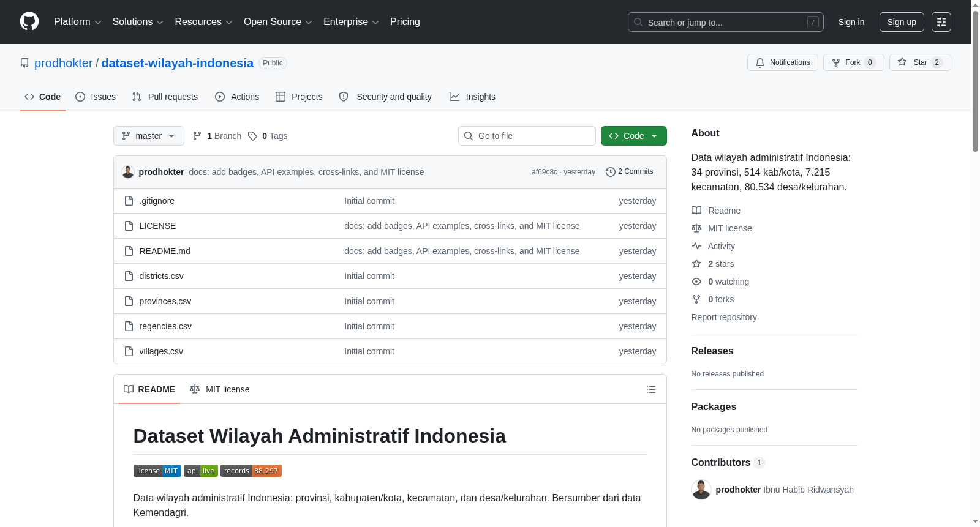Viewport: 980px width, 527px height.
Task: Select the Code tab
Action: (x=43, y=97)
